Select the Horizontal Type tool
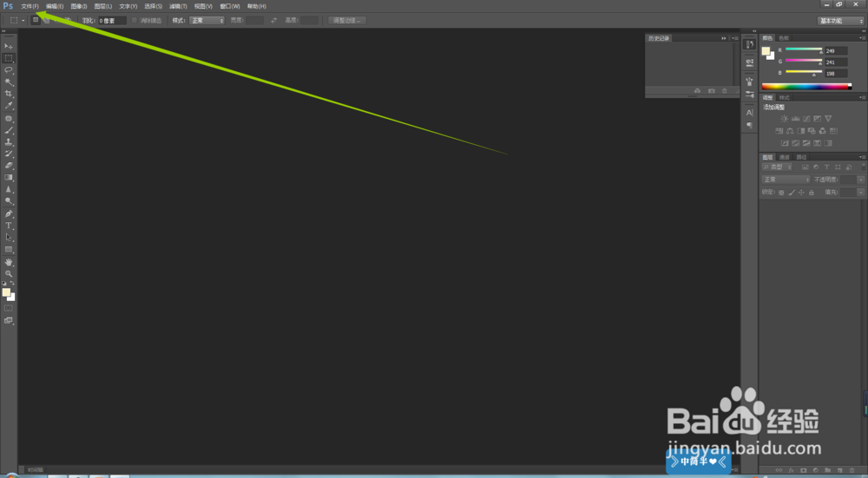This screenshot has width=868, height=478. (9, 226)
